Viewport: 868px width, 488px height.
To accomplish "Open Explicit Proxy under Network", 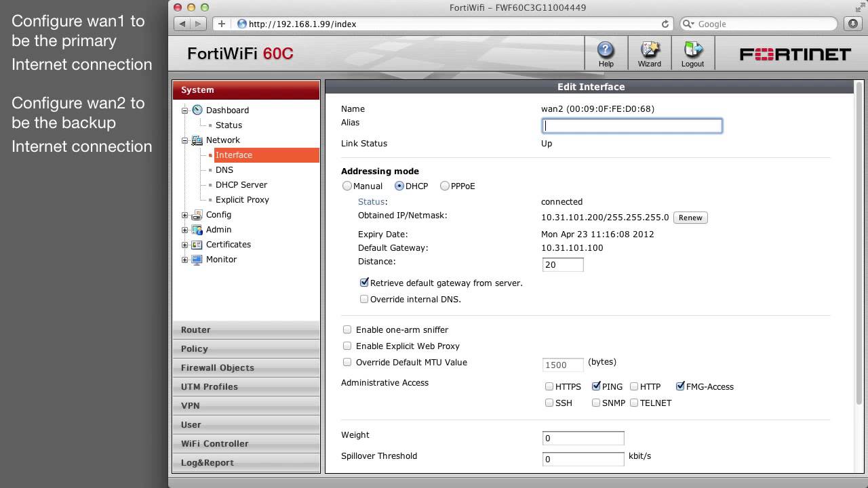I will pyautogui.click(x=242, y=199).
